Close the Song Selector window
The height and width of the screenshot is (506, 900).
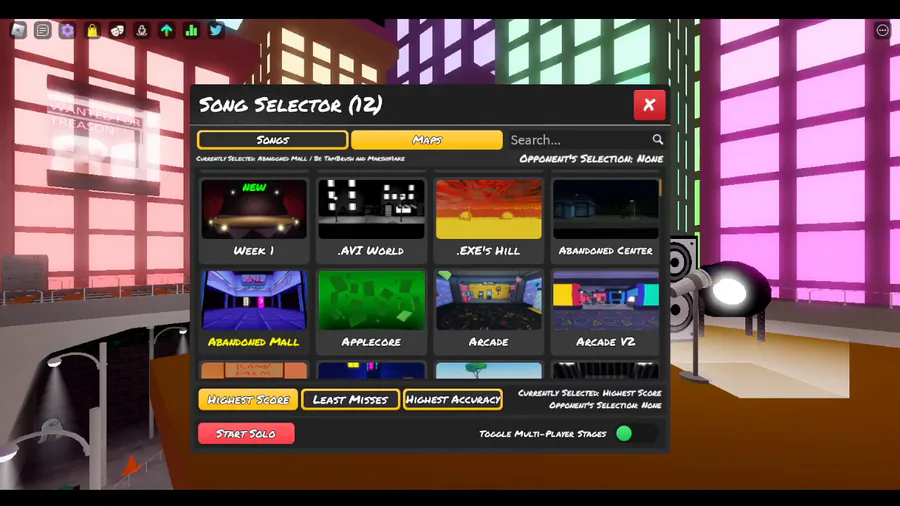click(649, 104)
